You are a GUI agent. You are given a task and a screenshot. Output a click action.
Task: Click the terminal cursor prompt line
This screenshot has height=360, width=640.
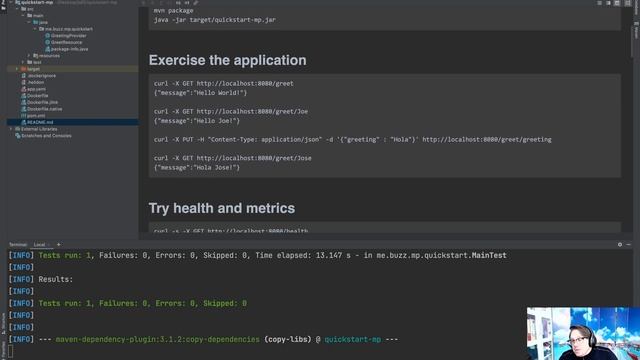[x=11, y=351]
